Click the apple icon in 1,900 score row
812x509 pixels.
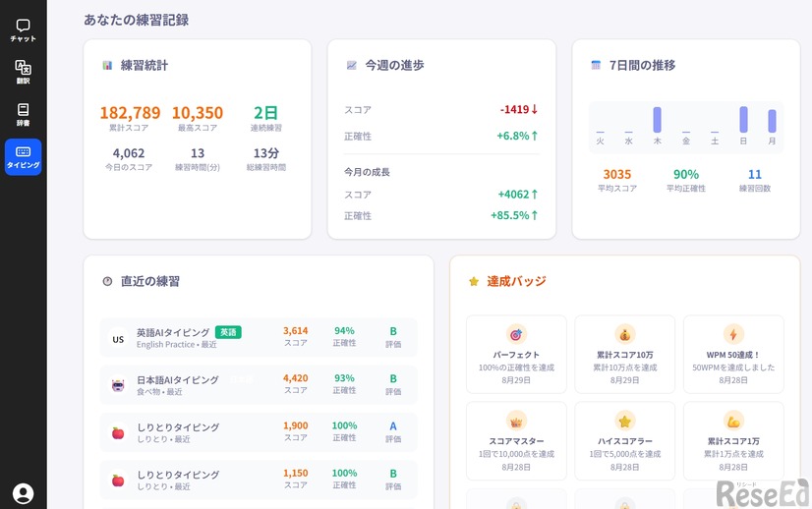[x=118, y=432]
